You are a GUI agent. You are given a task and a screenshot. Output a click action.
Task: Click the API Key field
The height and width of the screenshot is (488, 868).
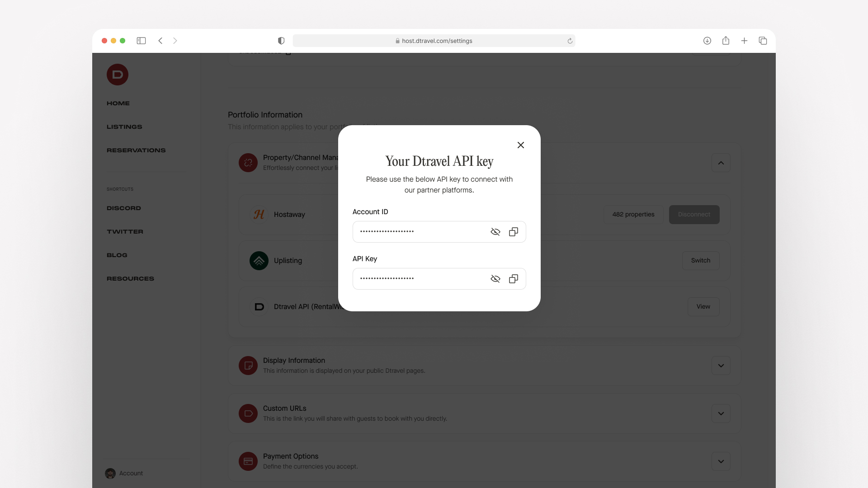tap(439, 279)
